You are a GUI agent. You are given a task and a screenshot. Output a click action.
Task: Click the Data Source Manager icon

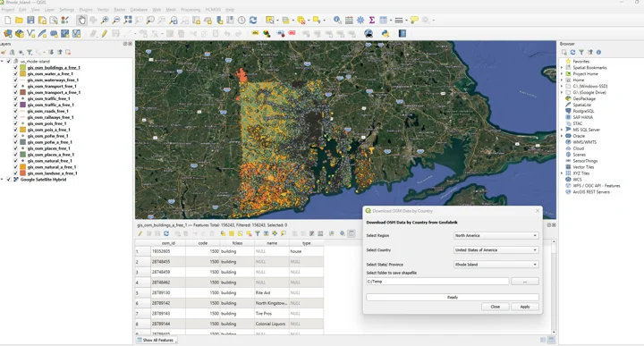8,34
